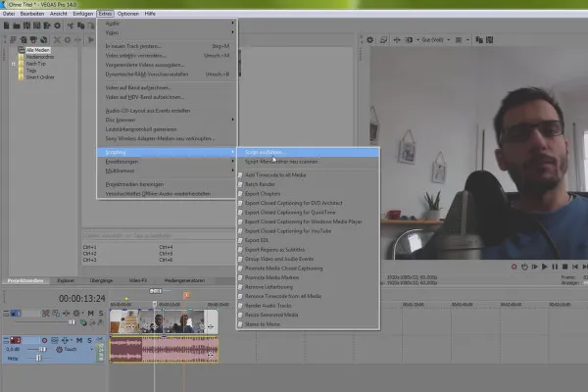Open Touch automation mode dropdown on audio track

click(92, 349)
